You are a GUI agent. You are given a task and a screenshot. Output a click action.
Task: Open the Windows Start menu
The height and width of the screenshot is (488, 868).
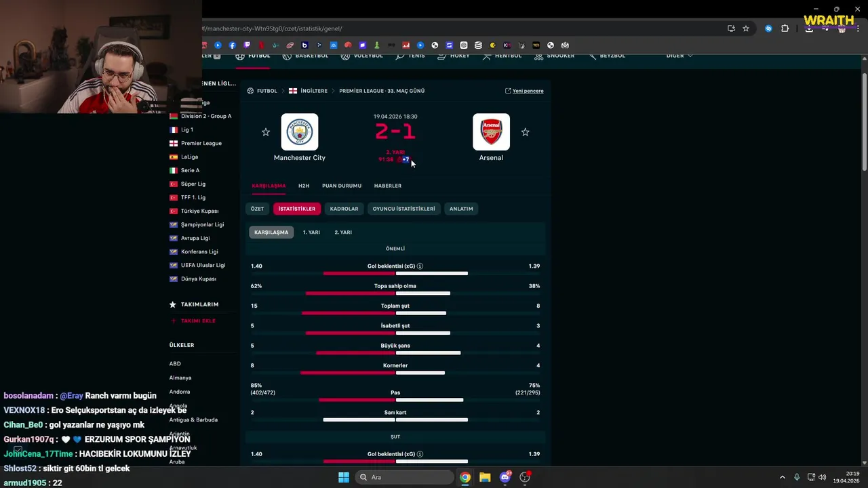pyautogui.click(x=344, y=477)
